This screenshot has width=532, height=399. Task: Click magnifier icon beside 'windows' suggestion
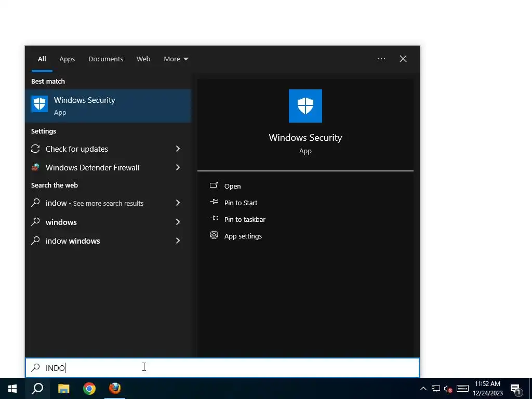click(x=35, y=222)
